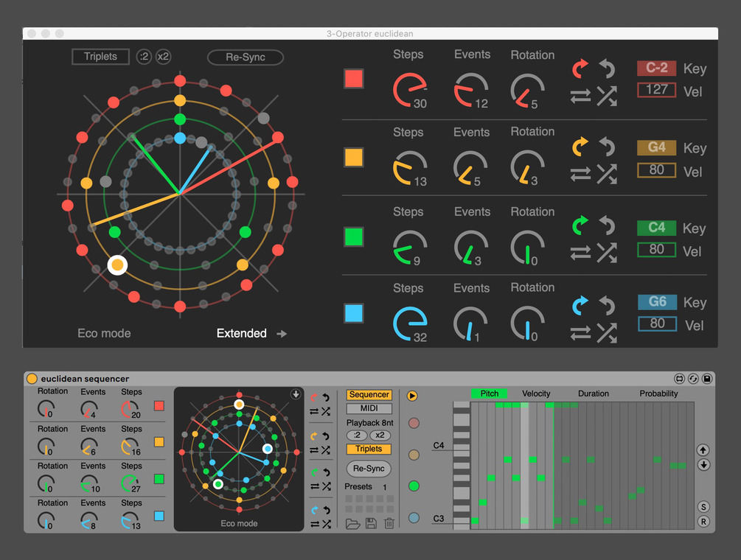Randomize the blue channel via crossed-arrows icon

click(x=606, y=330)
